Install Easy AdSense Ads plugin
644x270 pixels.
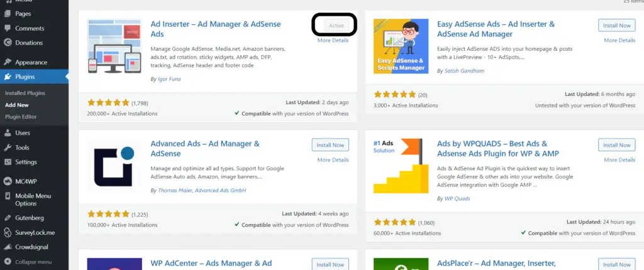(616, 26)
